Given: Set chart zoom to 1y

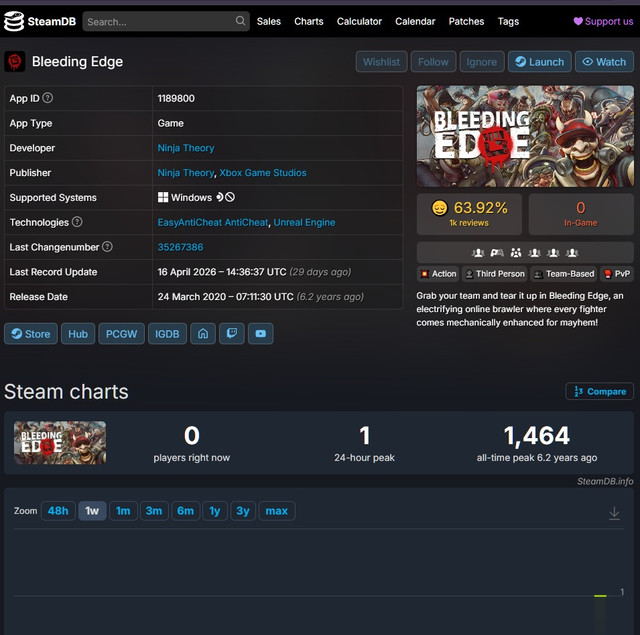Looking at the screenshot, I should click(215, 511).
